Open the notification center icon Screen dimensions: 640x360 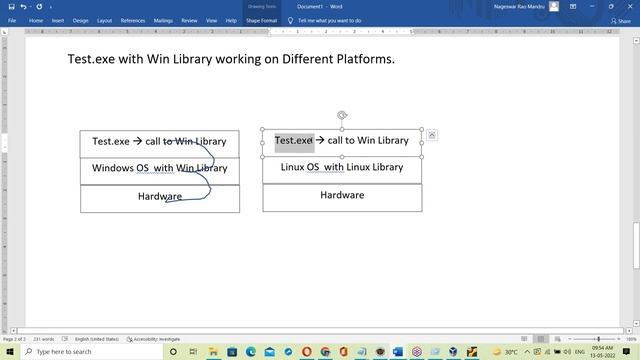(627, 351)
